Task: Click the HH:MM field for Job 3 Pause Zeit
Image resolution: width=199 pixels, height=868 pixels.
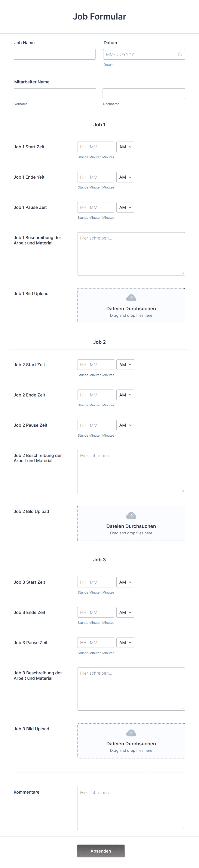Action: 95,642
